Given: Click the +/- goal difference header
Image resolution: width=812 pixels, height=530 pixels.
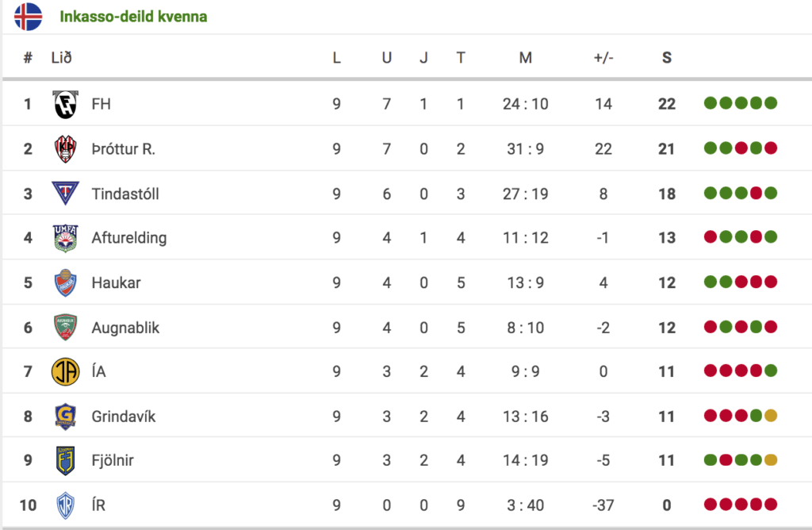Looking at the screenshot, I should point(603,57).
